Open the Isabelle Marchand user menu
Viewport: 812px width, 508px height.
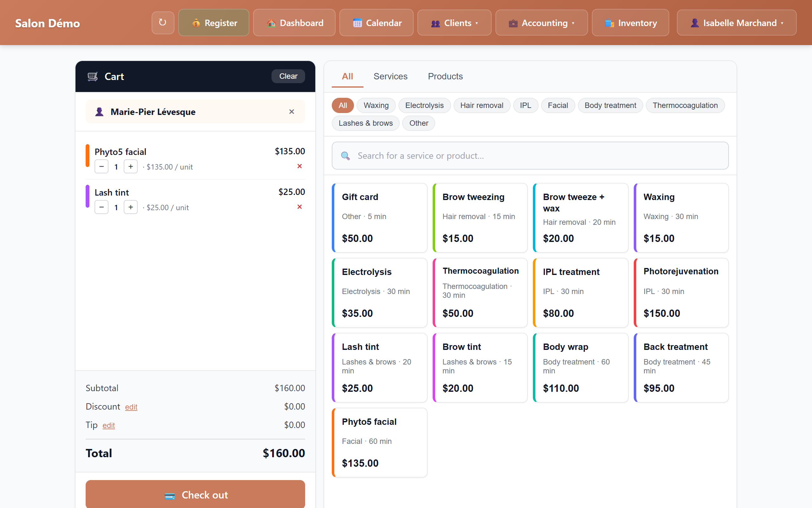[x=737, y=23]
